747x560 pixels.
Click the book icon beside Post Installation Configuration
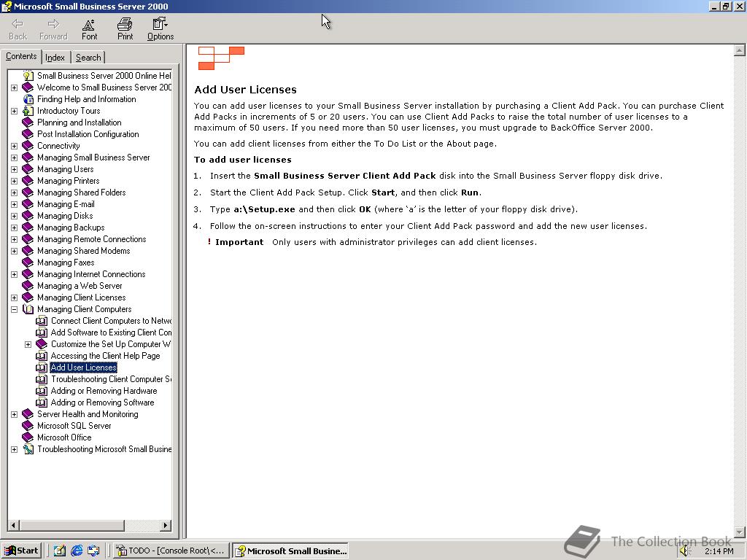28,134
